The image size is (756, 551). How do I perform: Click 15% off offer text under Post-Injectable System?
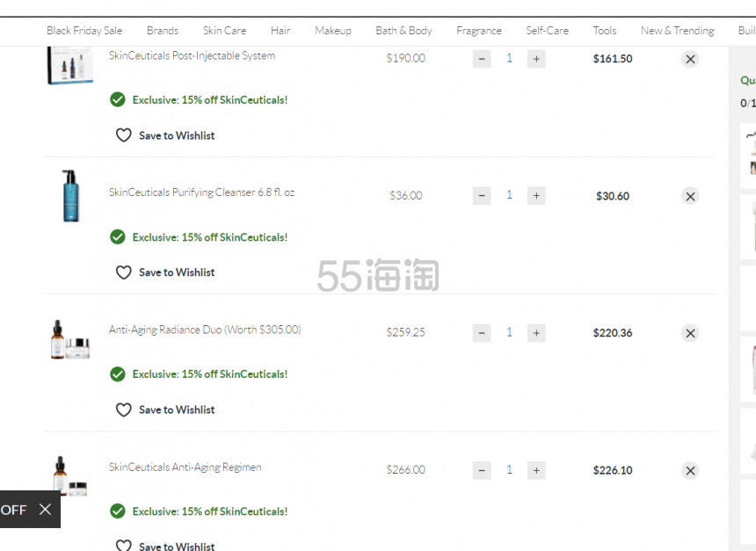pos(210,100)
